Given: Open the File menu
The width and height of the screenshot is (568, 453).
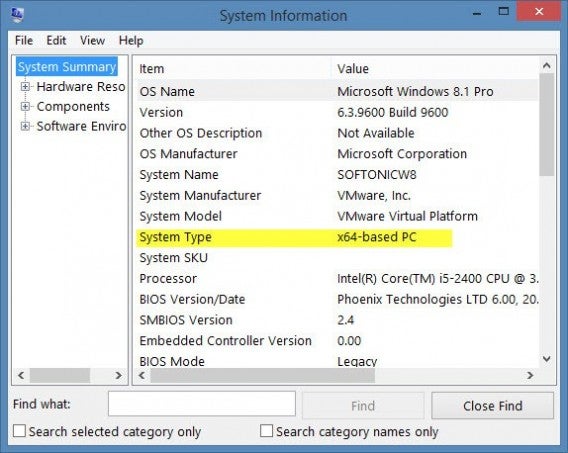Looking at the screenshot, I should click(24, 40).
